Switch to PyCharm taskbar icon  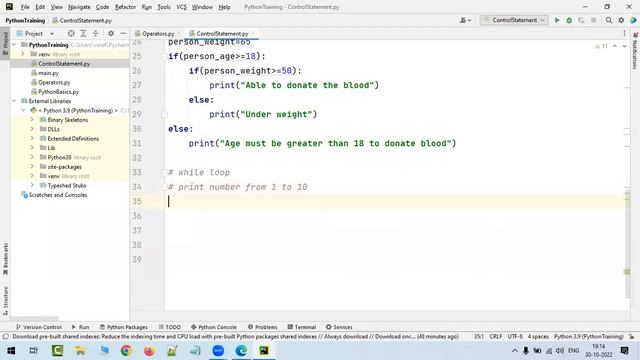264,351
